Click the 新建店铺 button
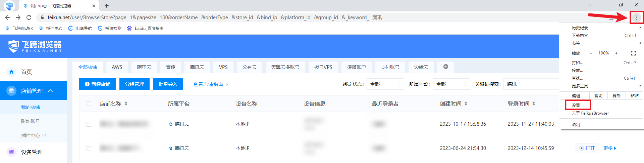This screenshot has width=644, height=163. pos(98,84)
